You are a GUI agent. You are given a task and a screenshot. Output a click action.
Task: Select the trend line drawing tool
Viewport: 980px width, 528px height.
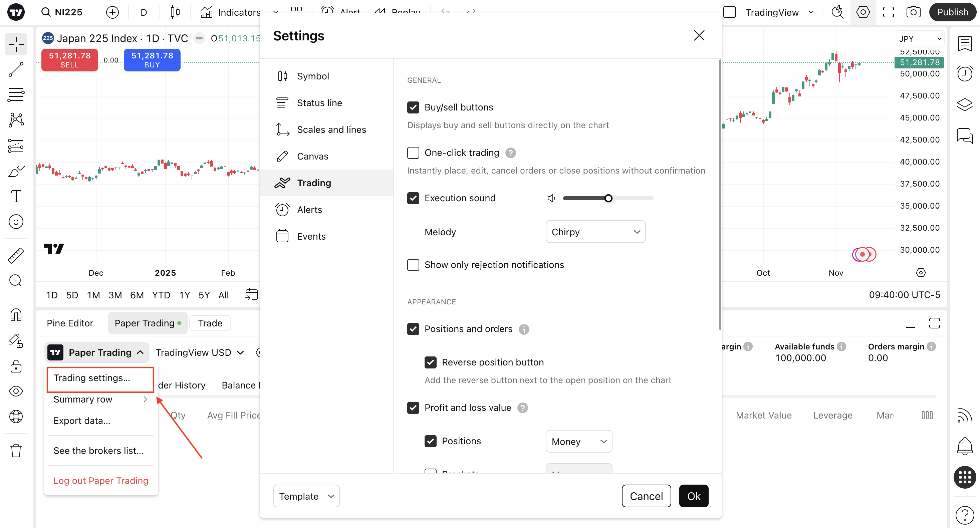[x=16, y=70]
